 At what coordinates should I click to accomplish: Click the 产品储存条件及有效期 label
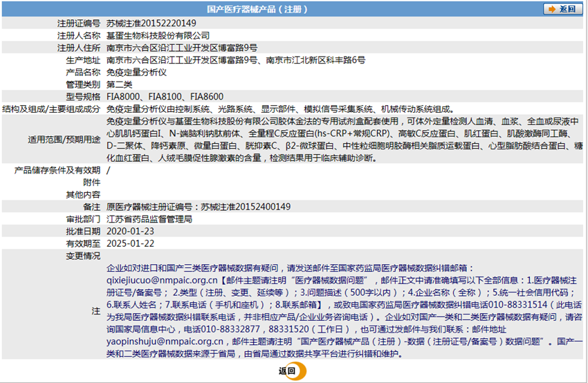(x=57, y=171)
